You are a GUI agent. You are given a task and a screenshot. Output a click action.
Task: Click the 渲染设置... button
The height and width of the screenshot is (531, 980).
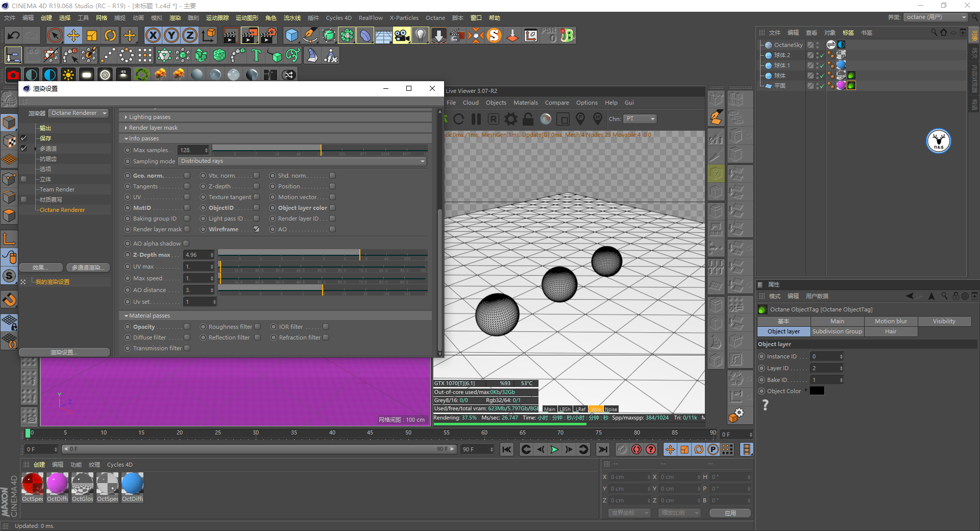(64, 352)
